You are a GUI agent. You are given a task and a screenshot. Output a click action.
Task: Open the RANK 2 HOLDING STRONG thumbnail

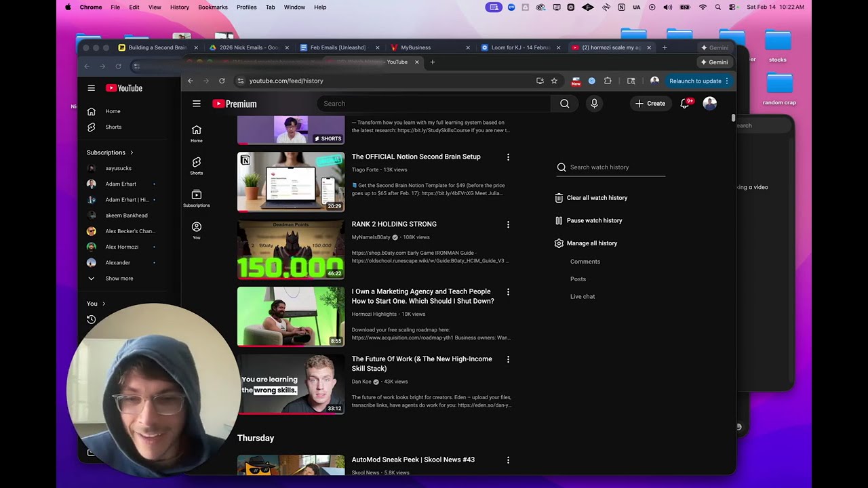pos(291,249)
